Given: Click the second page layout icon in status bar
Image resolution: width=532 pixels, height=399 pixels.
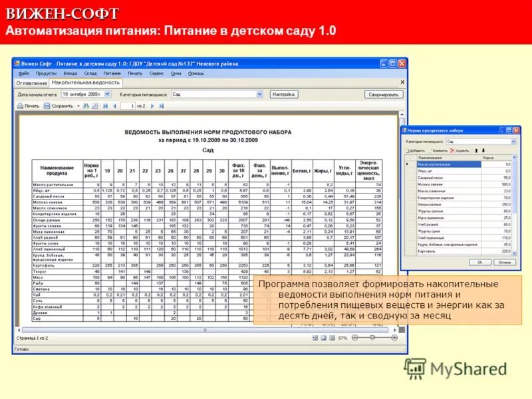Looking at the screenshot, I should pyautogui.click(x=323, y=338).
